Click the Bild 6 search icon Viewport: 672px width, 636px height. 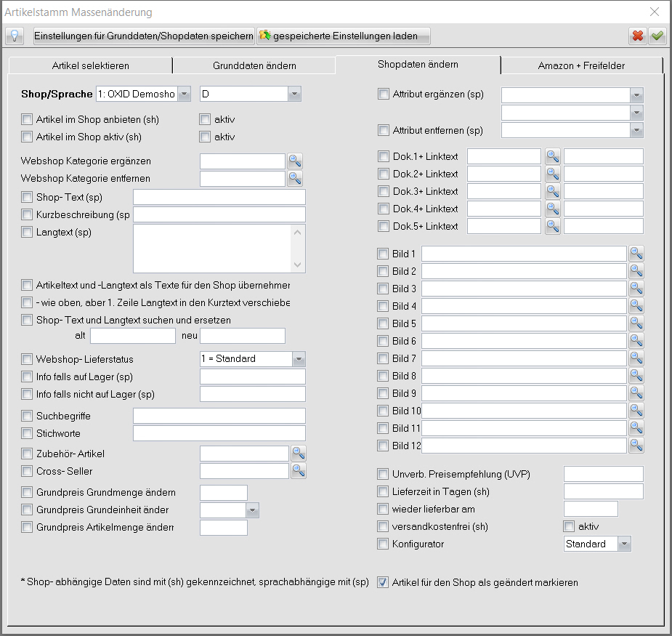(x=636, y=341)
